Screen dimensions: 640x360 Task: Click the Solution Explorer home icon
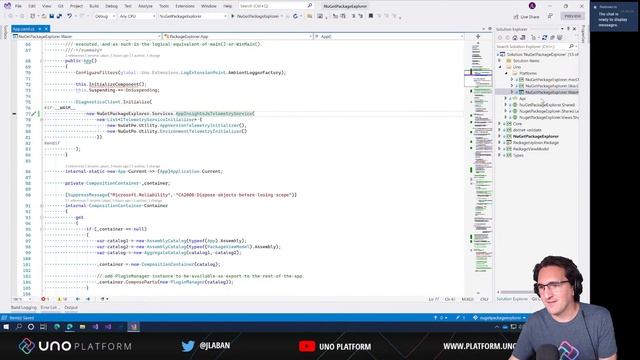pyautogui.click(x=515, y=38)
